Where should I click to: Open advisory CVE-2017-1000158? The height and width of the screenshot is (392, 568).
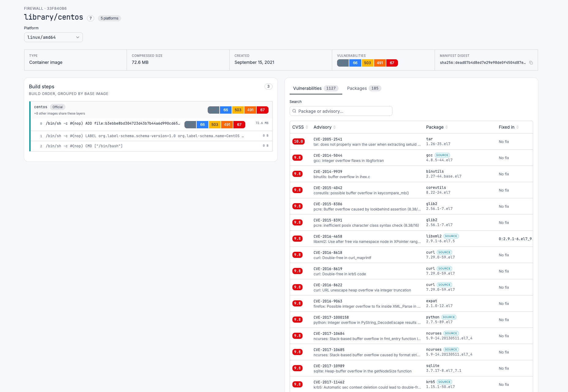331,317
